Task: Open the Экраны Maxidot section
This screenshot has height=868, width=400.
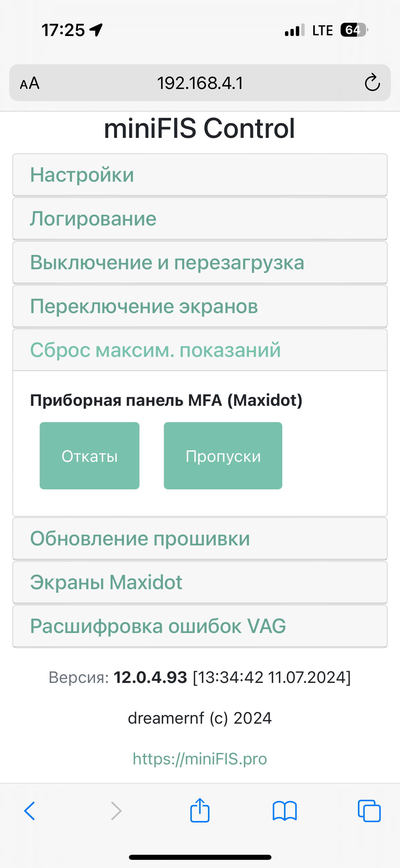Action: (200, 582)
